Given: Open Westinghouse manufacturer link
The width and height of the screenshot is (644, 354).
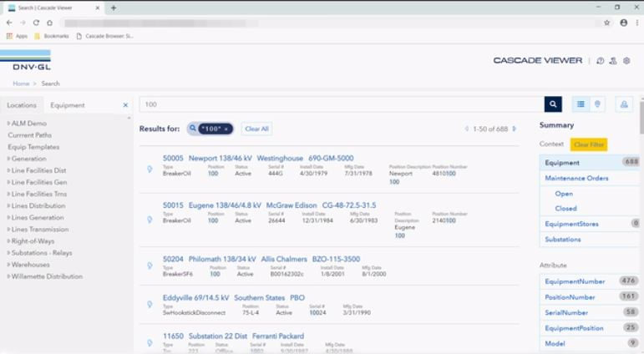Looking at the screenshot, I should click(x=280, y=158).
